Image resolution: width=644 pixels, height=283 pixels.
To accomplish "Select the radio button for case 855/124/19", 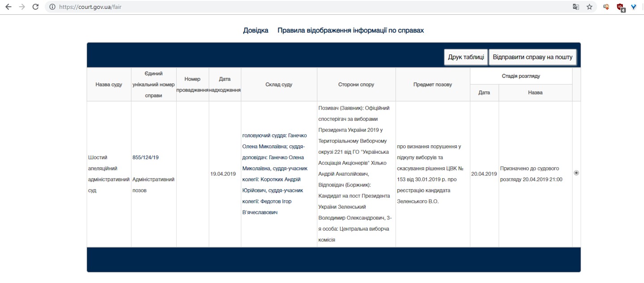I will (576, 173).
